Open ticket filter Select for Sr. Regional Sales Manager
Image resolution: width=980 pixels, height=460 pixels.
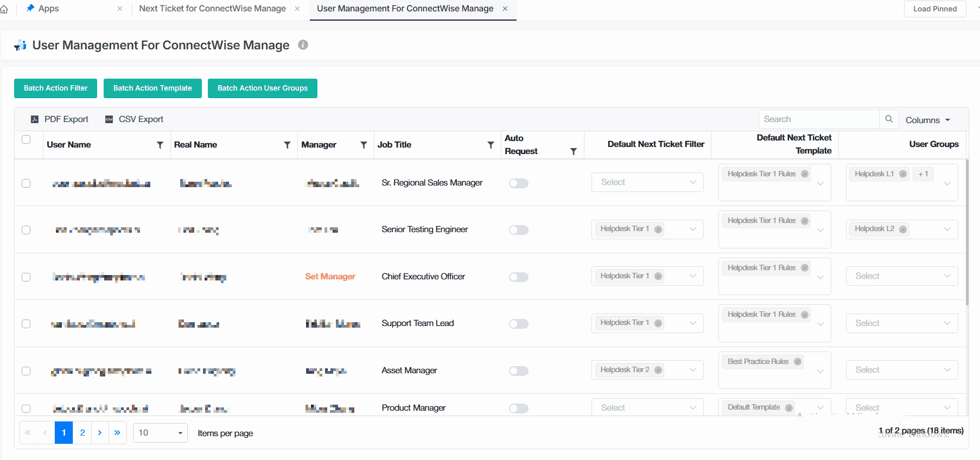(647, 182)
